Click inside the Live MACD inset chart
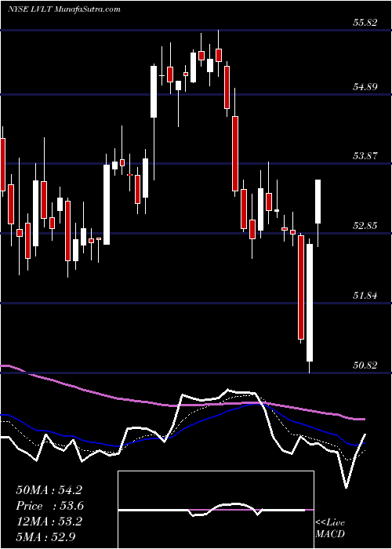The height and width of the screenshot is (549, 392). pyautogui.click(x=216, y=510)
